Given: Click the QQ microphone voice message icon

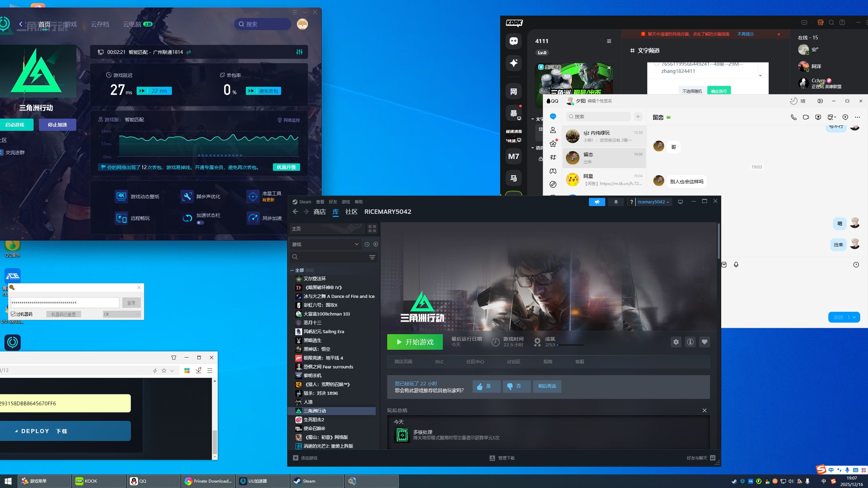Looking at the screenshot, I should pos(736,265).
